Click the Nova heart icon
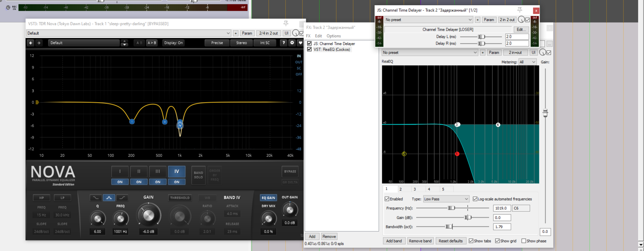 pyautogui.click(x=300, y=43)
